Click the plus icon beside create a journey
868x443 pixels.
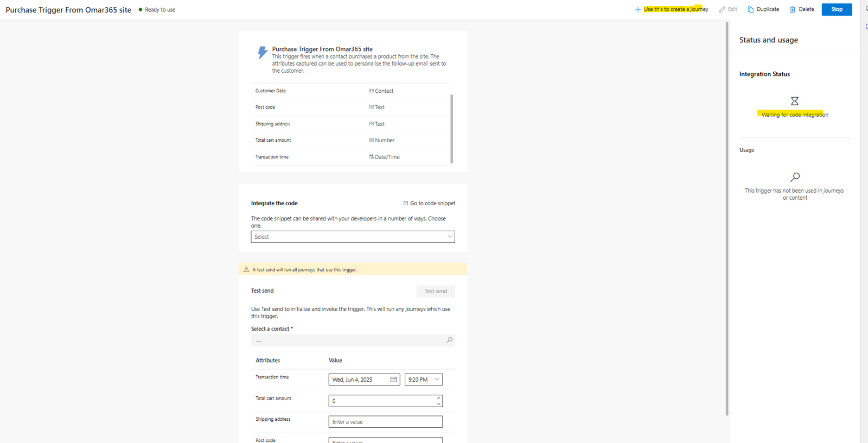point(638,9)
